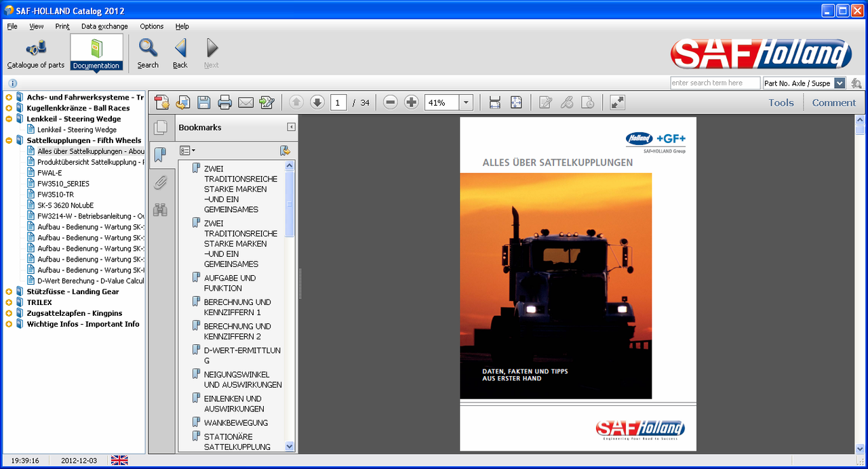
Task: Click in the enter search term field
Action: click(715, 83)
